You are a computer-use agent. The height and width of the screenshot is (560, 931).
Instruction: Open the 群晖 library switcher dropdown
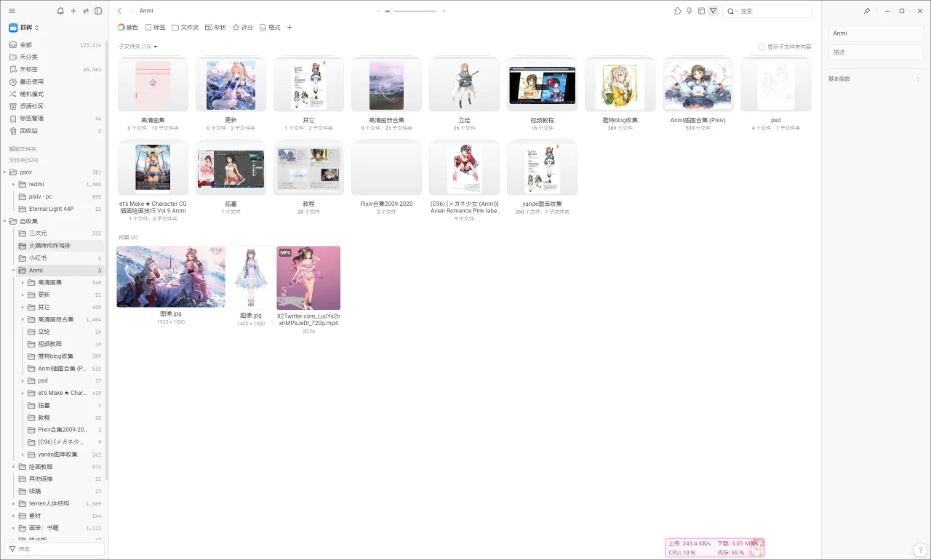coord(24,28)
